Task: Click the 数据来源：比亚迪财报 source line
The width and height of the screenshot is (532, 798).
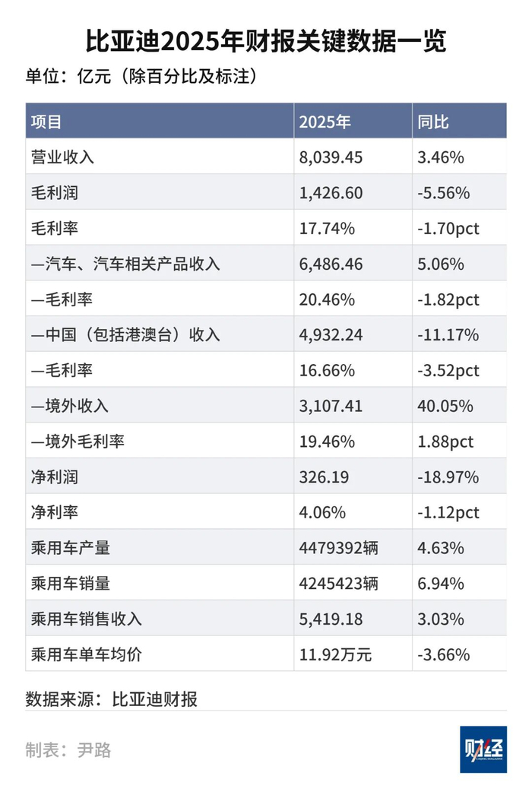Action: (112, 699)
